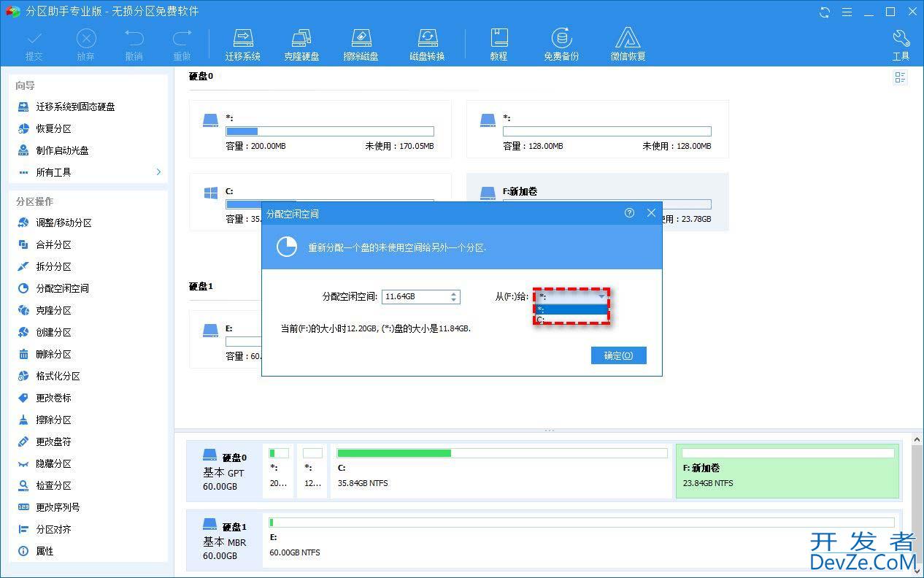Open the 迁移系统 migrate OS tool

243,45
